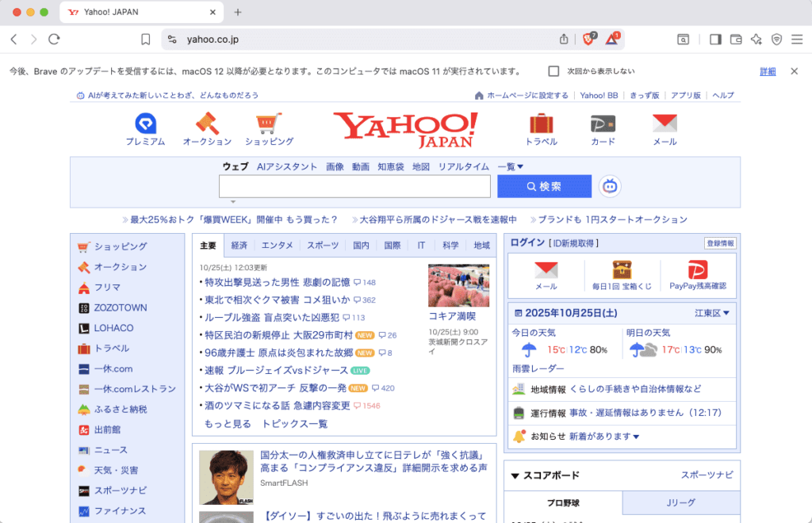Open the login panel Mail icon
812x523 pixels.
tap(546, 276)
